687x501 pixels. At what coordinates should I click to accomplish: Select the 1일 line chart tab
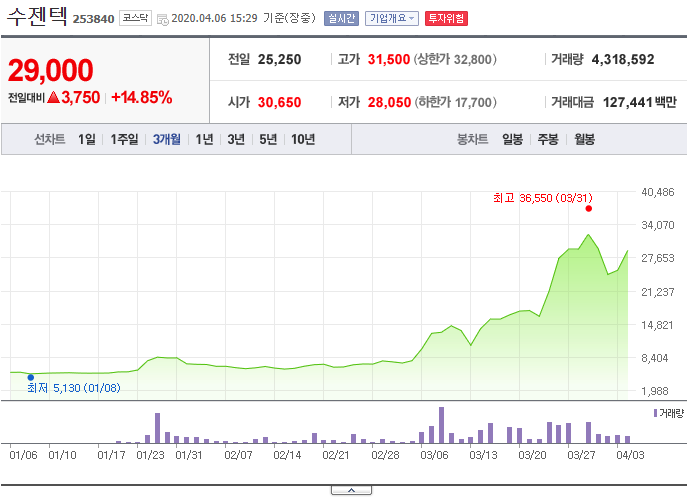click(87, 139)
